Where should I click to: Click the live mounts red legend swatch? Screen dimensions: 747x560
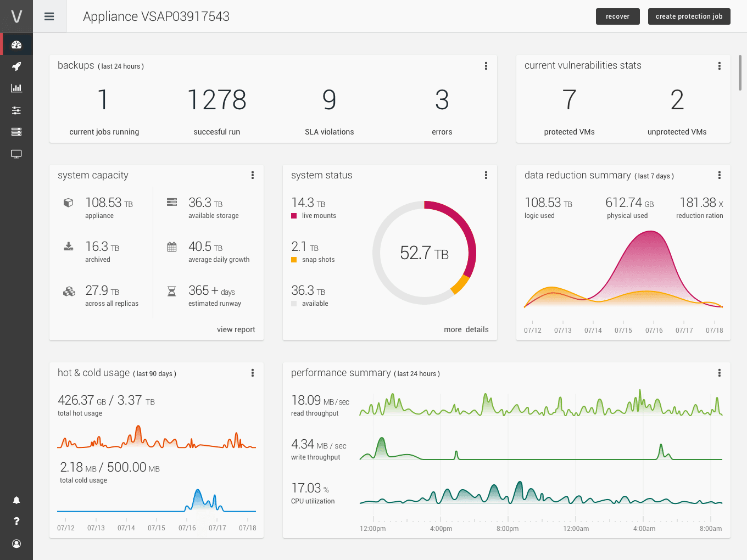[294, 216]
